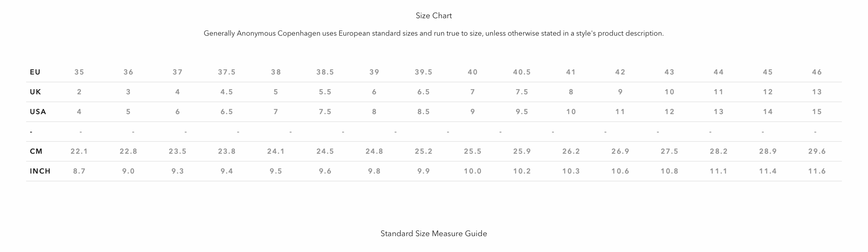Choose EU size 46 in the chart
Screen dimensions: 868x252
tap(817, 72)
